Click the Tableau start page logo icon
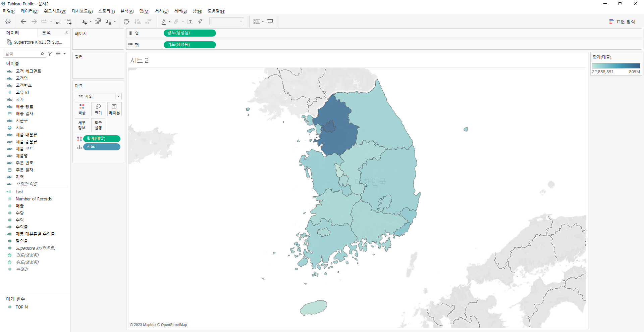 pyautogui.click(x=8, y=21)
